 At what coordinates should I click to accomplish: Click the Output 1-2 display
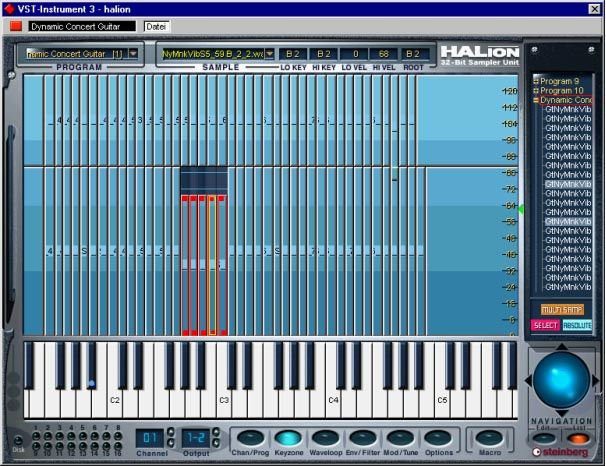pyautogui.click(x=196, y=438)
